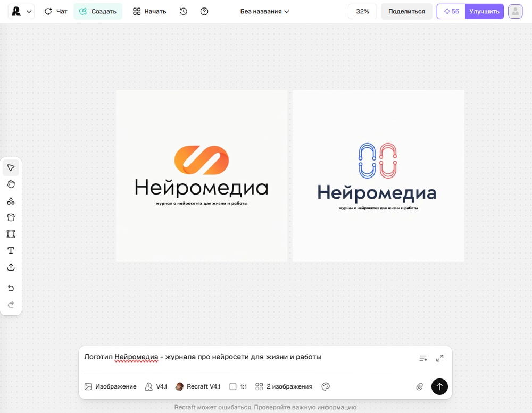Expand the Recraft logo menu
This screenshot has width=532, height=413.
[21, 11]
